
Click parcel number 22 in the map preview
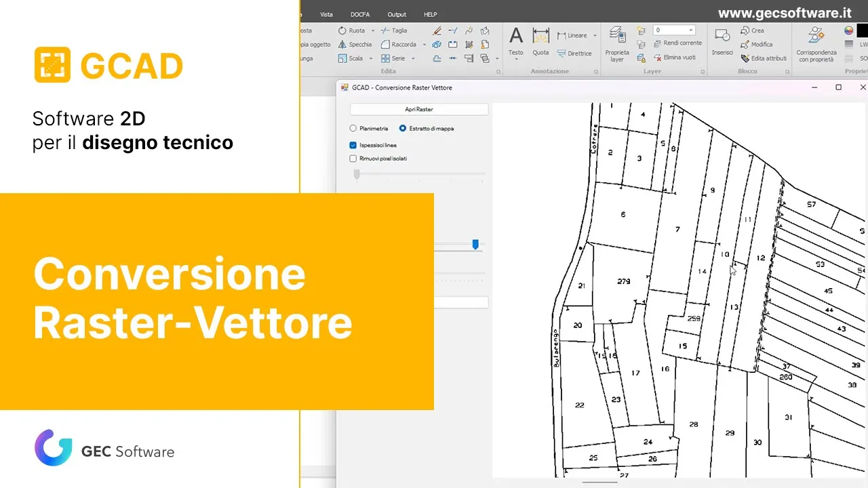pyautogui.click(x=579, y=405)
